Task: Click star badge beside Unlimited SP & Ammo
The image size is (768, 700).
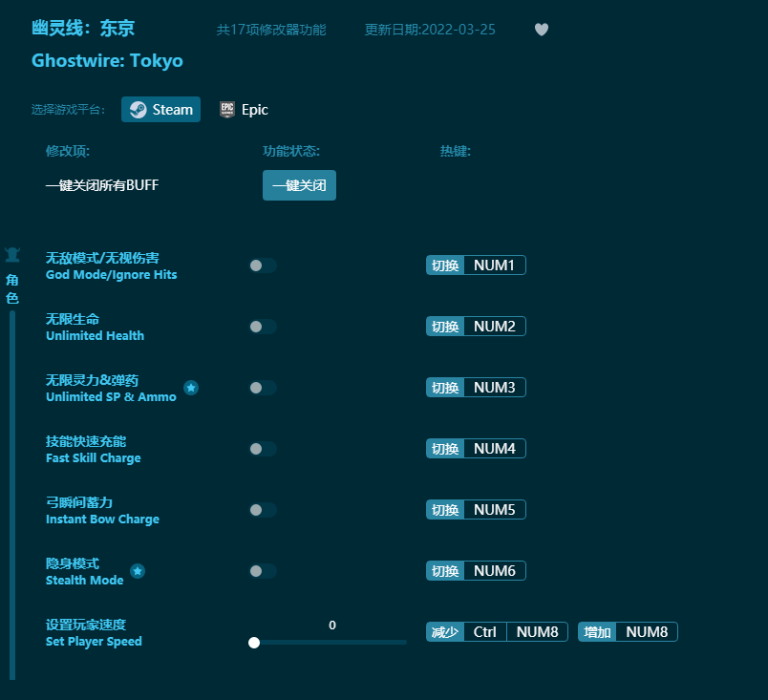Action: click(191, 388)
